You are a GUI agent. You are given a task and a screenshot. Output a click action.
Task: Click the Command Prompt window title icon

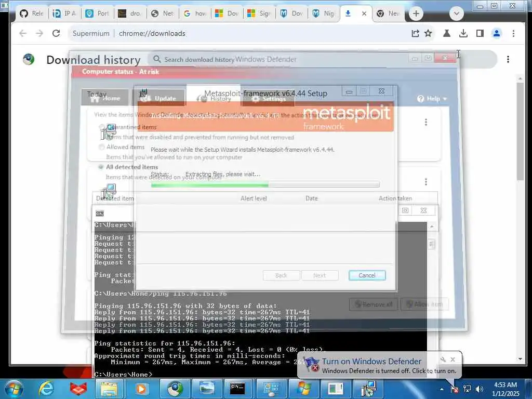tap(99, 214)
